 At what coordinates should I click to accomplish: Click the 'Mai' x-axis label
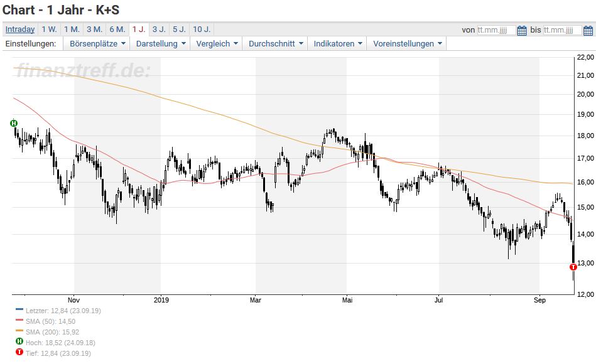tap(347, 300)
